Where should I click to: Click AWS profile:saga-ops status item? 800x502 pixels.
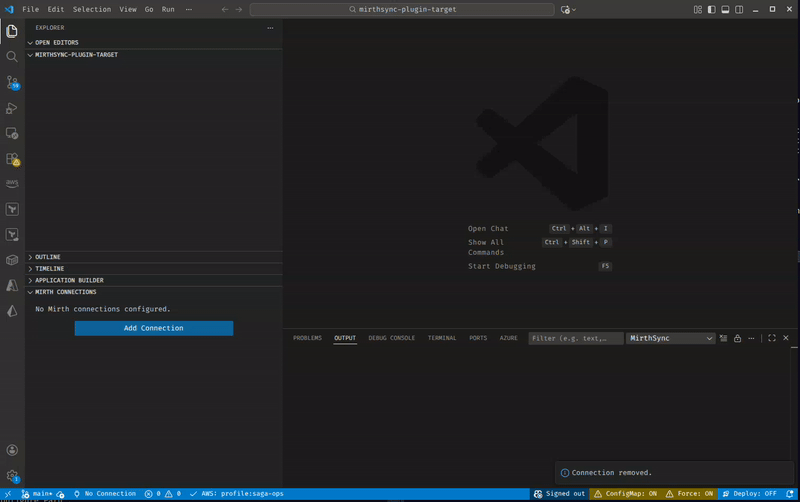click(236, 494)
